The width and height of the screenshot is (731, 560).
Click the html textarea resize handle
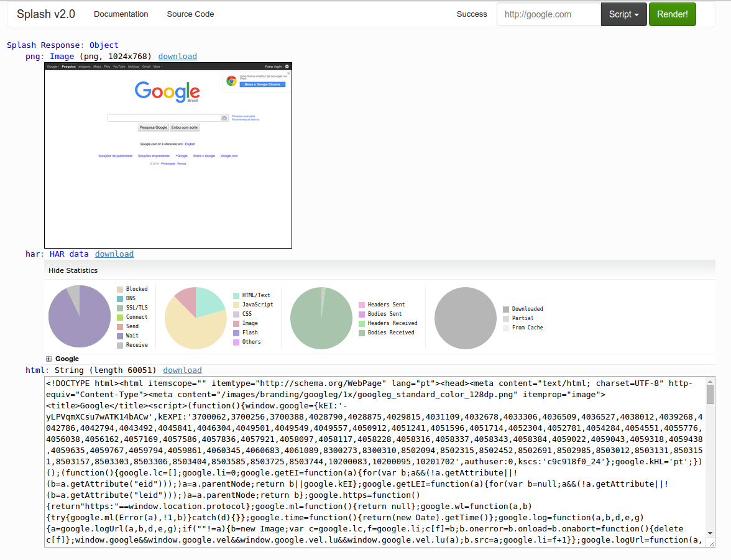click(x=711, y=544)
